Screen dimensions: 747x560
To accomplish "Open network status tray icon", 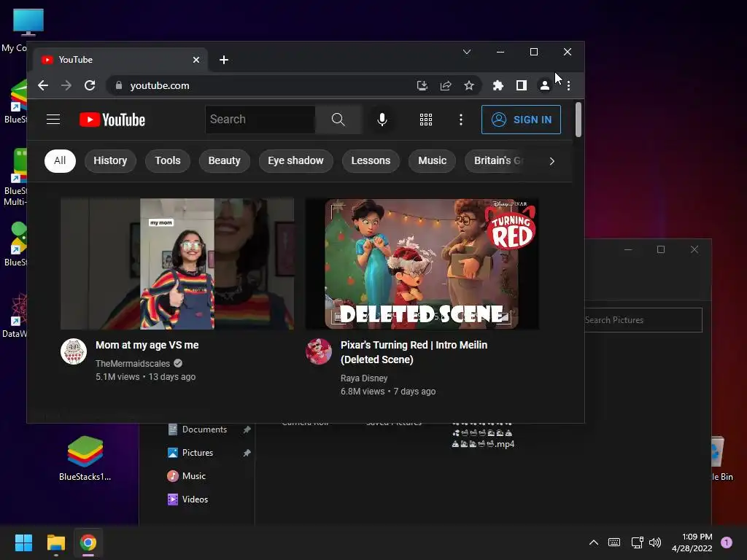I will pyautogui.click(x=637, y=542).
